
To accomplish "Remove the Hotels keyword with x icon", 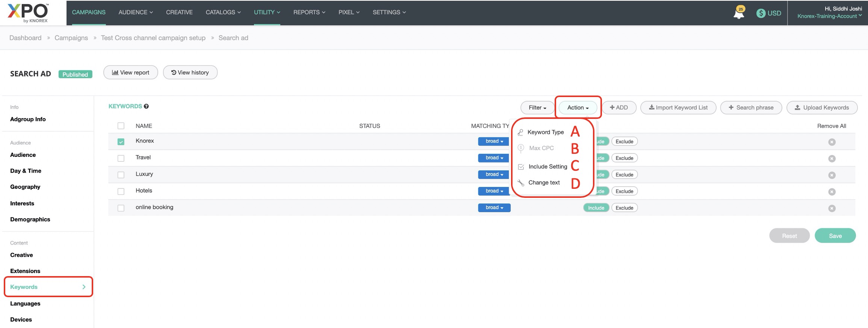I will (832, 192).
